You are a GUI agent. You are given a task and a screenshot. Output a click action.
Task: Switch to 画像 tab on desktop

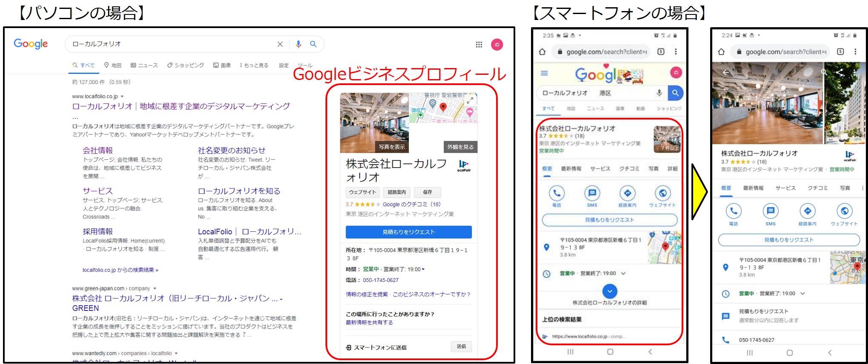pos(222,65)
